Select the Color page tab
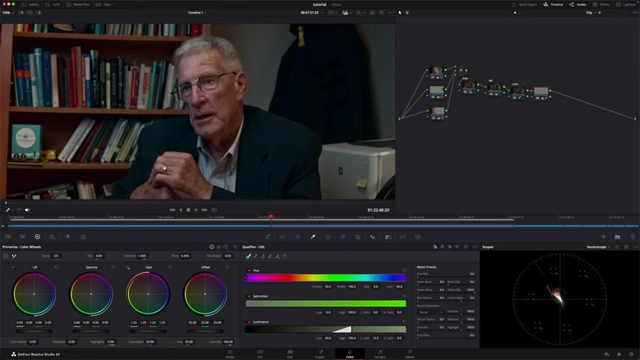The width and height of the screenshot is (640, 360). (x=350, y=354)
